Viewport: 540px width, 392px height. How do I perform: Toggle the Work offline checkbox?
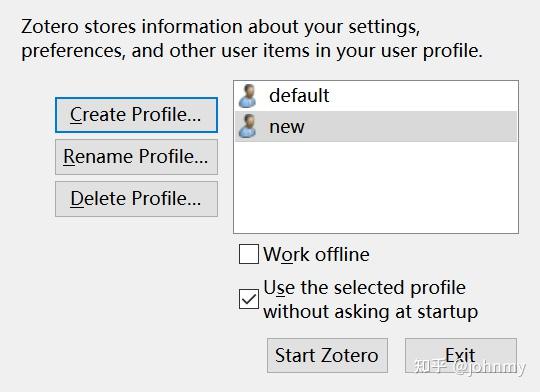[249, 254]
